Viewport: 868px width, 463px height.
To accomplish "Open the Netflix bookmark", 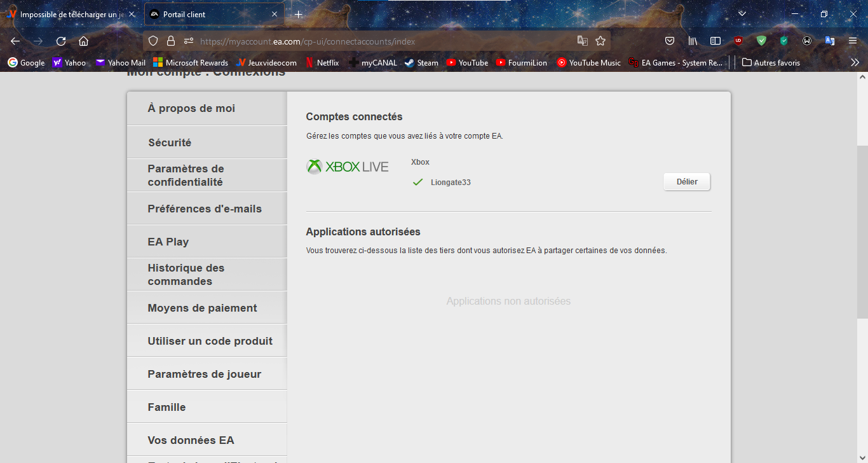I will [322, 62].
